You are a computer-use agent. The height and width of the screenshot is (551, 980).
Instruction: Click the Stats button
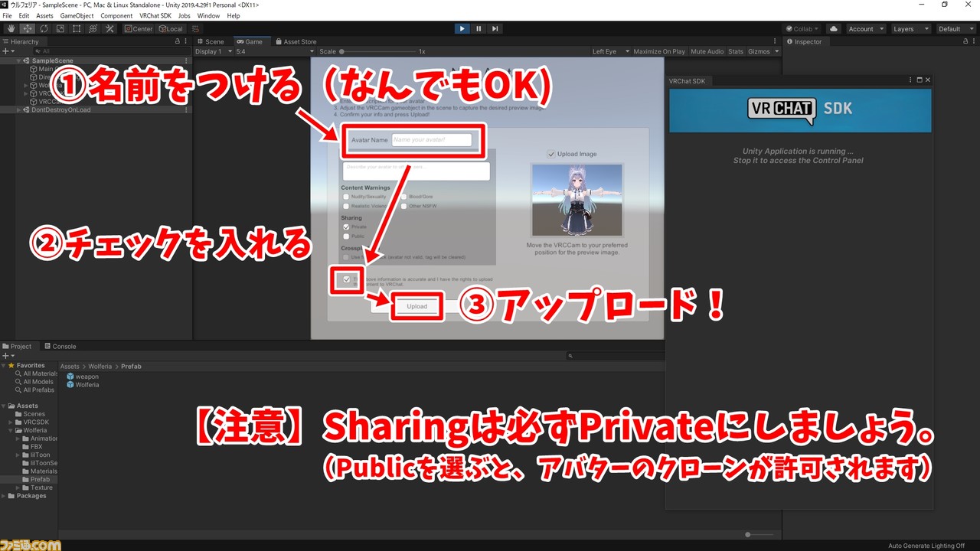pos(736,51)
